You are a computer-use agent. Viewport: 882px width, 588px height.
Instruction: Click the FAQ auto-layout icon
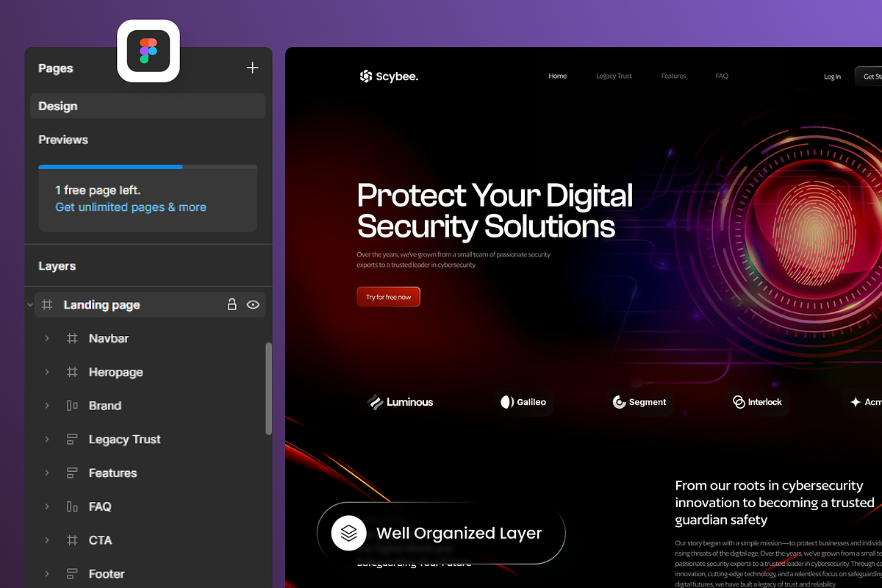(72, 506)
